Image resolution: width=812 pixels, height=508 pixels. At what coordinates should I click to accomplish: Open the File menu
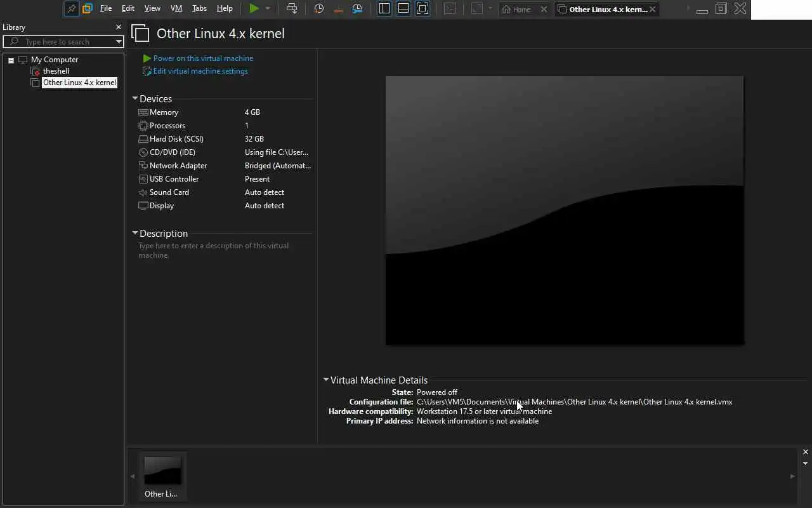106,9
